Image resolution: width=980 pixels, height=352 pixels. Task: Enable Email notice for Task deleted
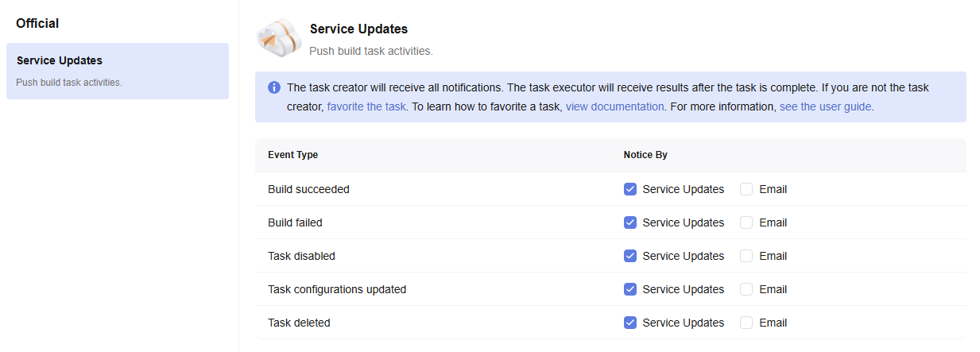746,323
